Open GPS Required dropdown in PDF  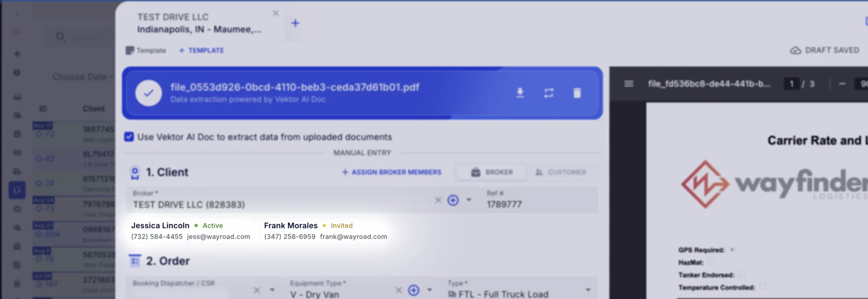point(732,250)
